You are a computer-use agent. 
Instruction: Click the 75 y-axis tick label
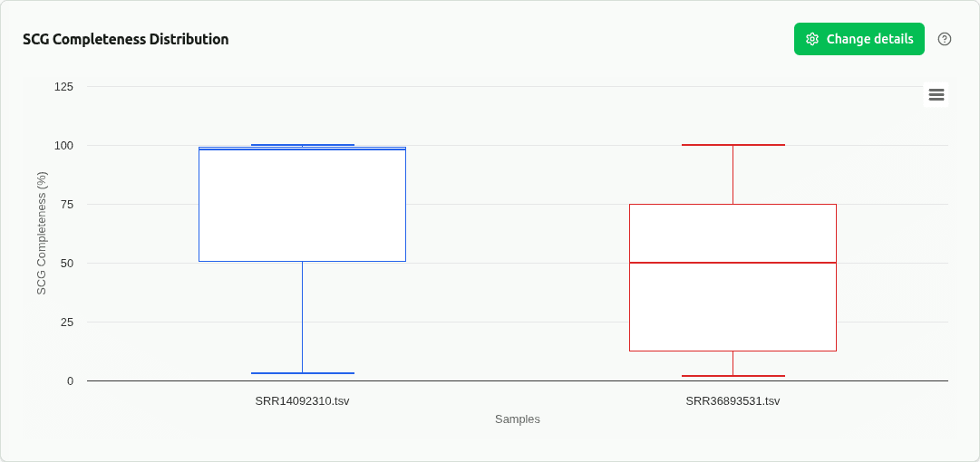(x=66, y=205)
